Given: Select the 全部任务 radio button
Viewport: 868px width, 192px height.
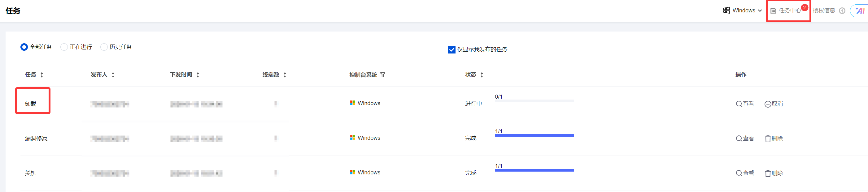Looking at the screenshot, I should coord(24,47).
